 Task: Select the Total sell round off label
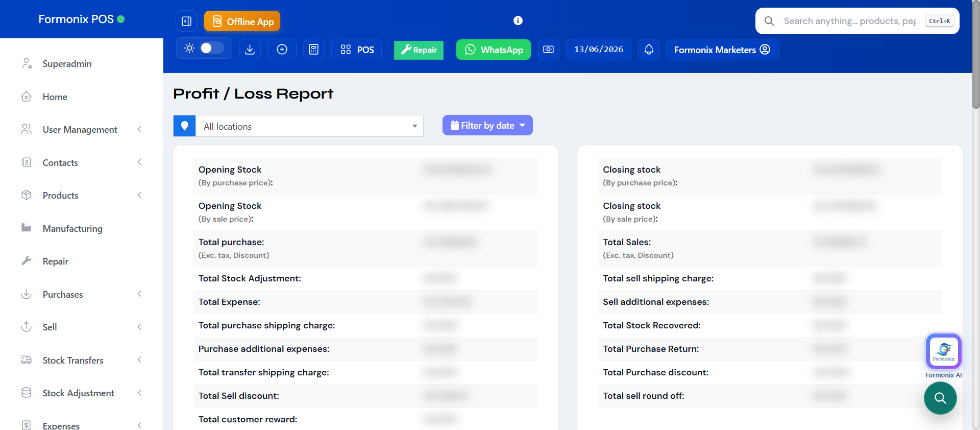[x=644, y=396]
